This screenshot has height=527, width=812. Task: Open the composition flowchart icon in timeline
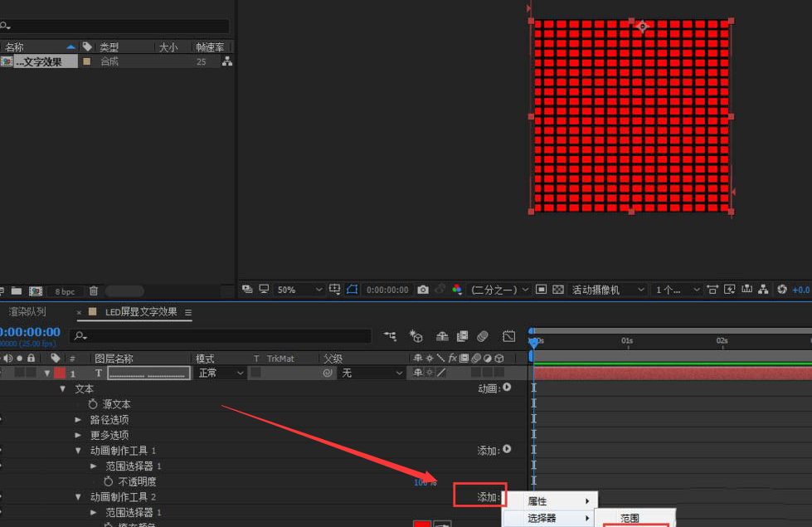(390, 336)
